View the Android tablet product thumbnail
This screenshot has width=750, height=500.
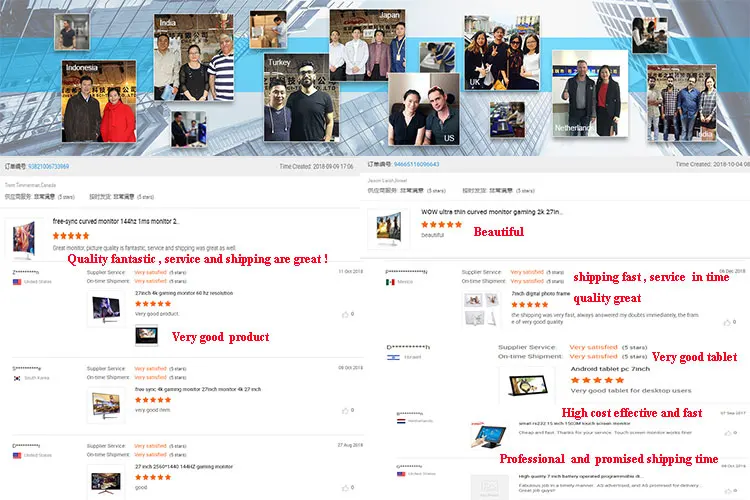tap(528, 385)
